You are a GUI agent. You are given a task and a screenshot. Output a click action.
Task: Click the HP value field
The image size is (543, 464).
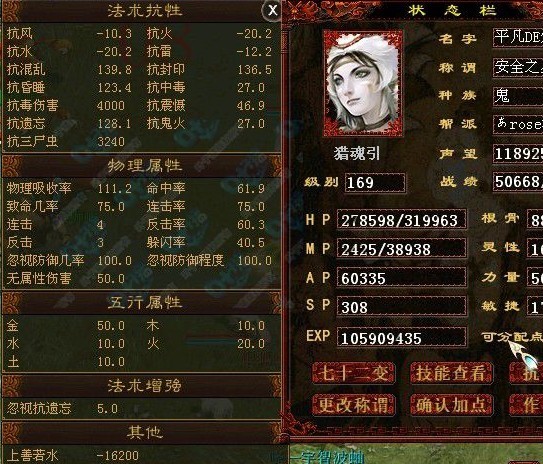point(401,220)
